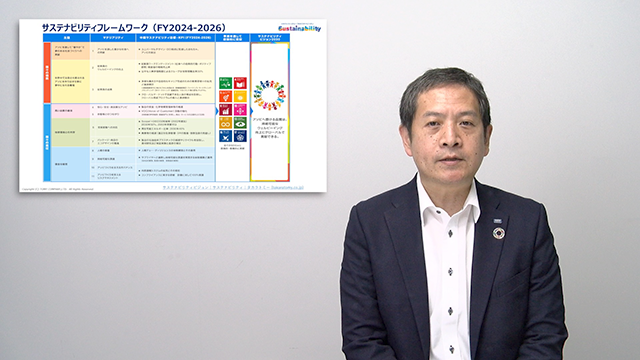
Task: Select the blue vertical category bar
Action: pos(47,142)
